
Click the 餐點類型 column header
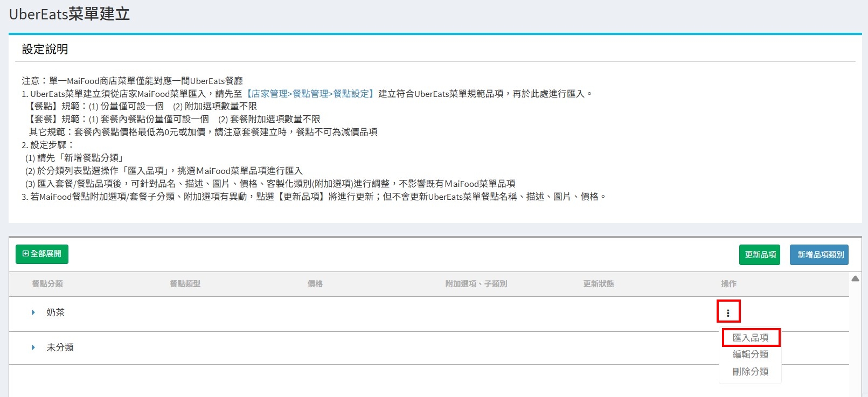185,284
